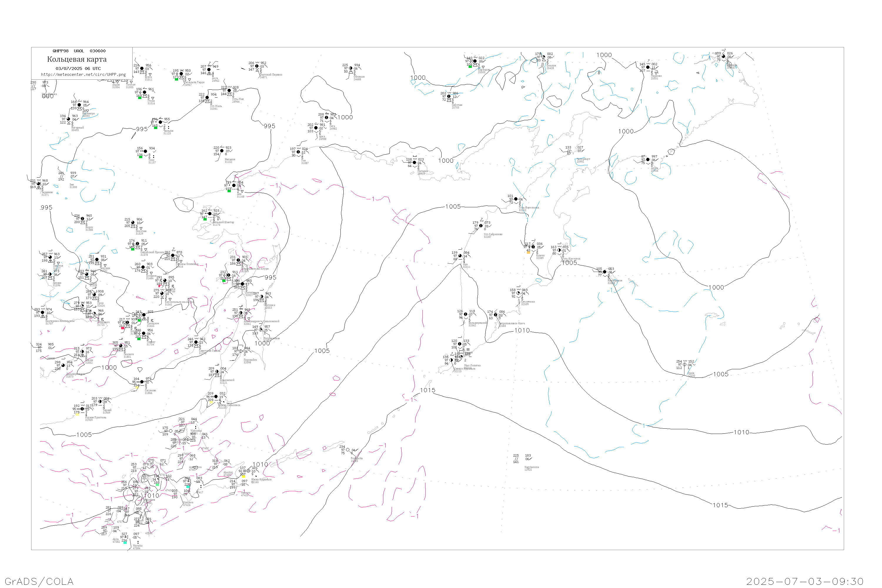Viewport: 882px width, 588px height.
Task: Click the Чюльбю 31123 station circle marker
Action: (x=161, y=122)
